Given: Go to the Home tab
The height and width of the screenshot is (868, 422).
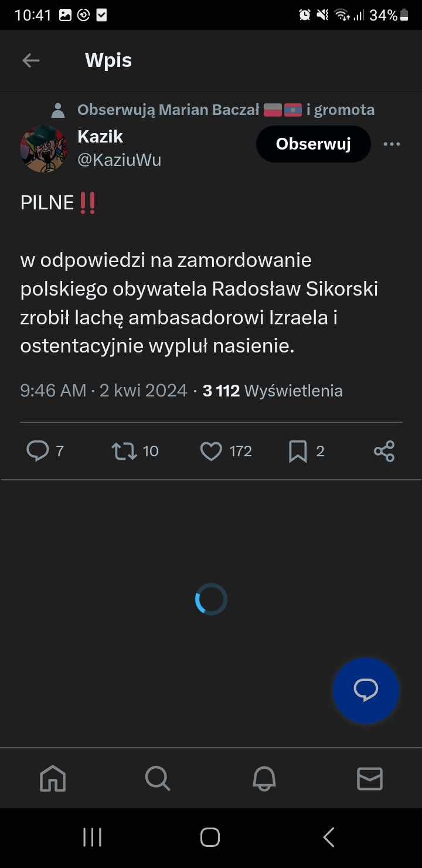Looking at the screenshot, I should click(53, 779).
